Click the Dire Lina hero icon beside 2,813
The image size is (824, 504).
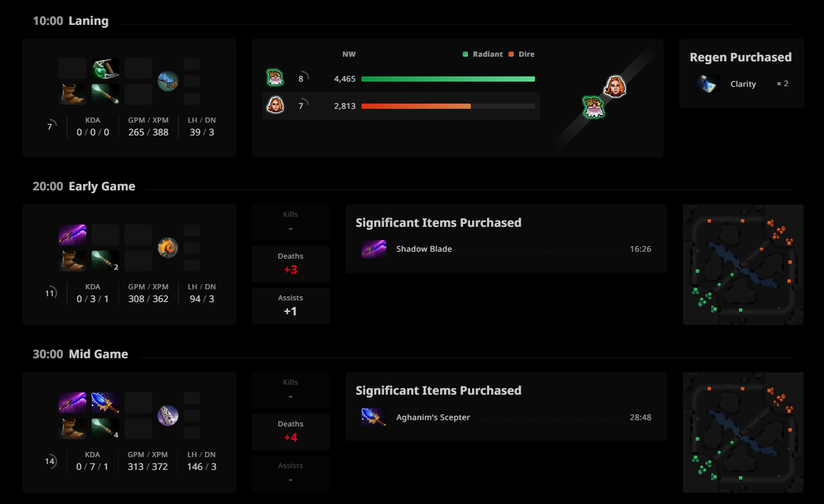click(x=275, y=105)
